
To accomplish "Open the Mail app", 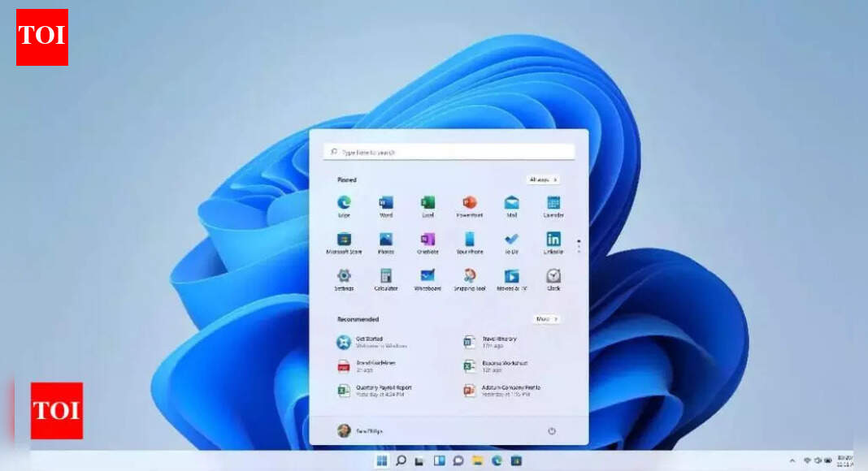I will [511, 206].
